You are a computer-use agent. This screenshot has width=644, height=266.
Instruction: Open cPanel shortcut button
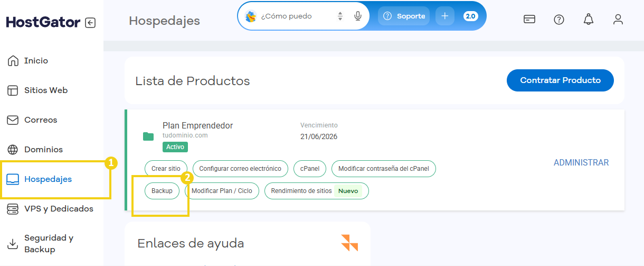tap(310, 169)
